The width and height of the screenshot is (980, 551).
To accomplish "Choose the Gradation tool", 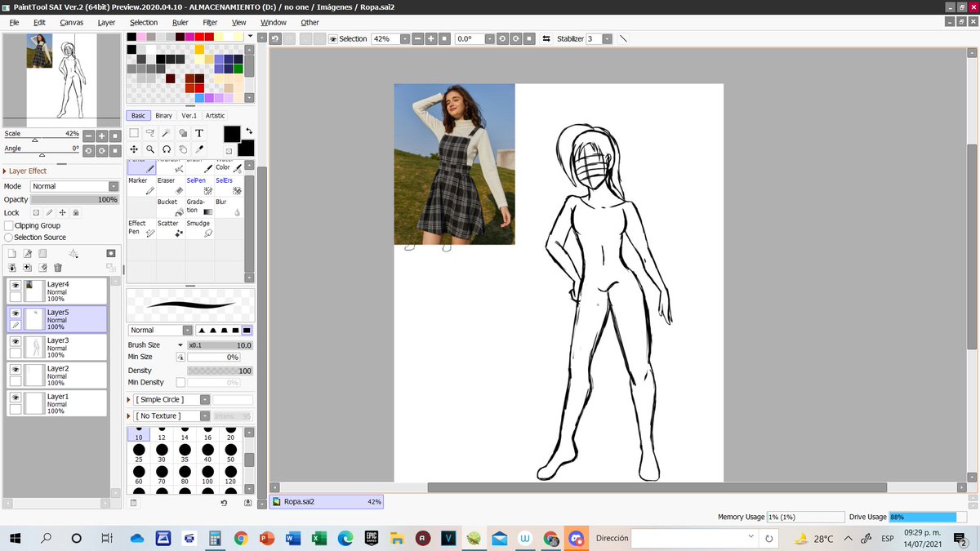I will click(x=200, y=207).
